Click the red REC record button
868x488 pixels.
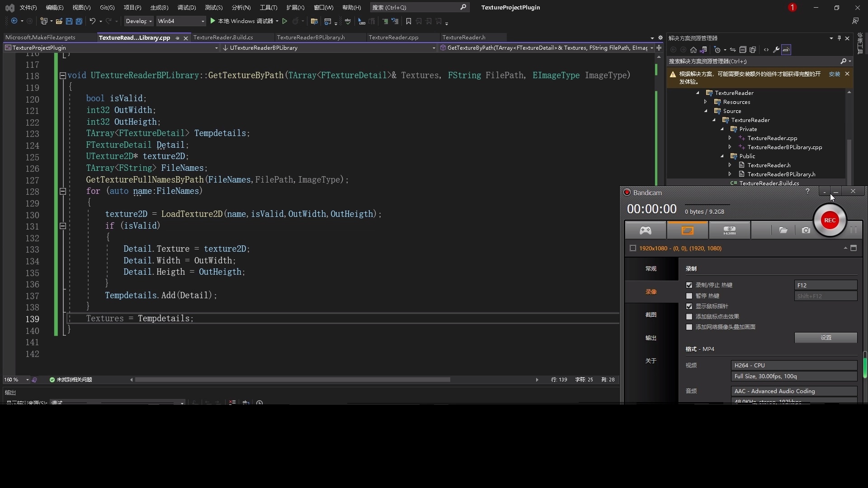830,221
